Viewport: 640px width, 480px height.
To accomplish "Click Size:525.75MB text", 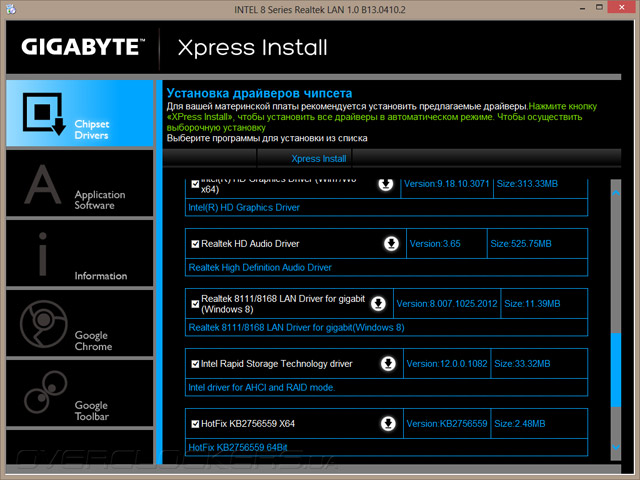I will 521,244.
